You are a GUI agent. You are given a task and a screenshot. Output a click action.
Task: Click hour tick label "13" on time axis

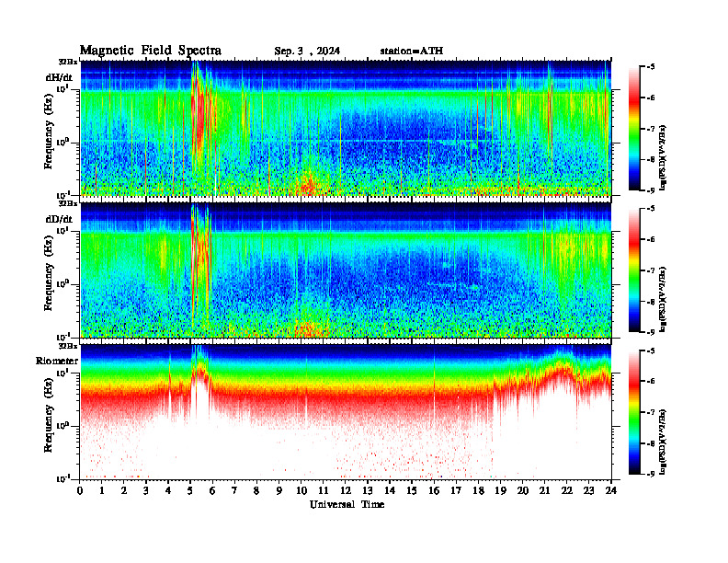coord(368,490)
